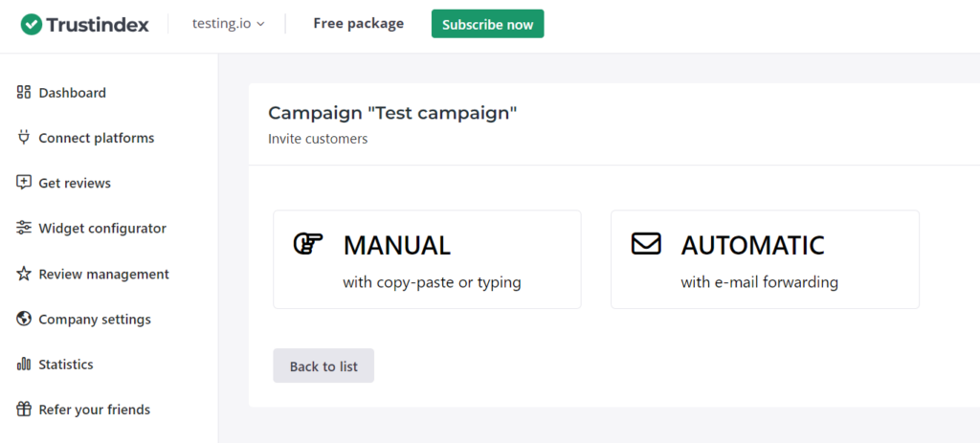The height and width of the screenshot is (443, 980).
Task: Click the Get reviews speech bubble icon
Action: click(24, 183)
